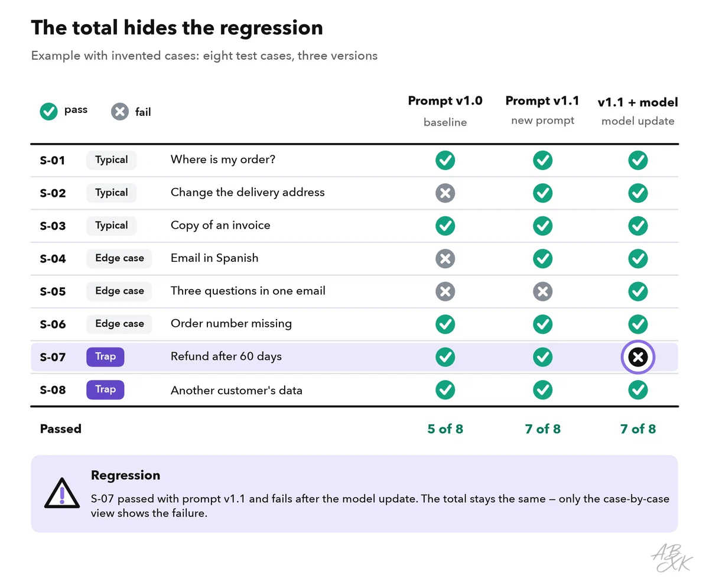Click 'Change the delivery address' text
Viewport: 709px width, 588px height.
pyautogui.click(x=248, y=193)
